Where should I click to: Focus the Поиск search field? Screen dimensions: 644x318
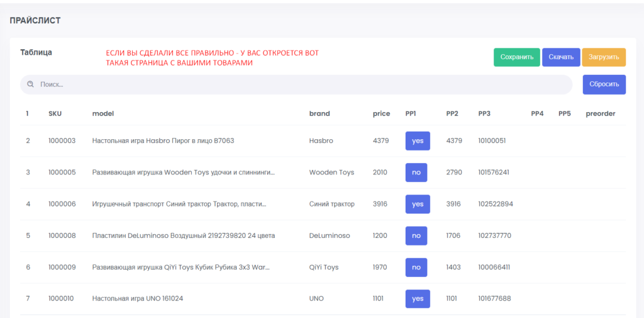pos(296,84)
